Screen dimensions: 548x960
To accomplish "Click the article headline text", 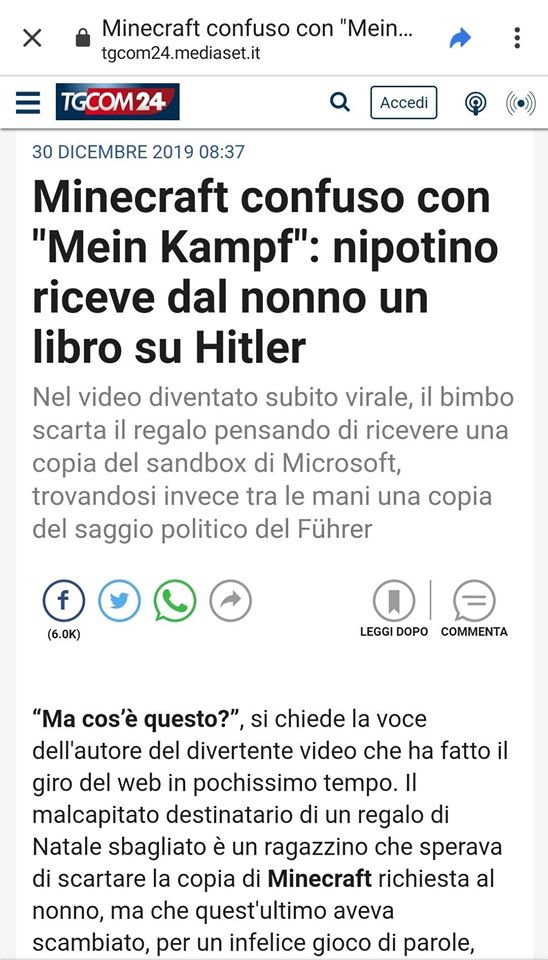I will click(265, 272).
